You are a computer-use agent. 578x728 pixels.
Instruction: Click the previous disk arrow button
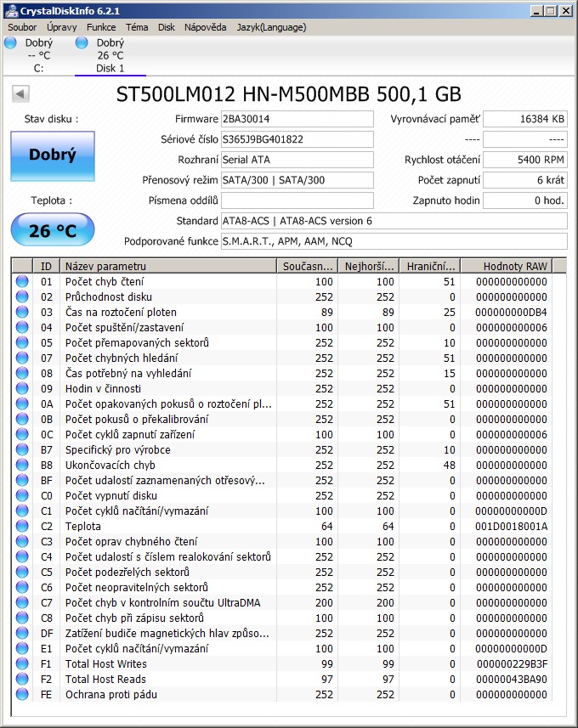(20, 93)
